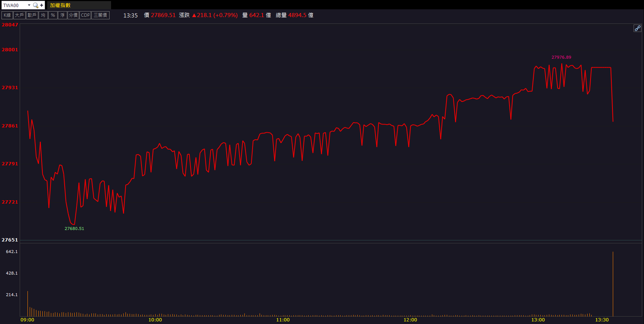644x324 pixels.
Task: Switch to K線 chart view
Action: click(7, 15)
